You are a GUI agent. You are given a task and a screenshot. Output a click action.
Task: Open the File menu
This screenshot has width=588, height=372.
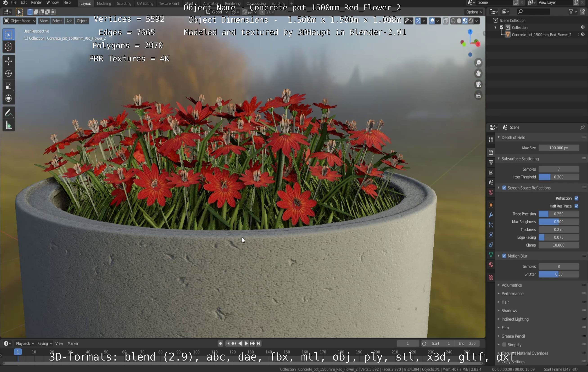pos(14,3)
